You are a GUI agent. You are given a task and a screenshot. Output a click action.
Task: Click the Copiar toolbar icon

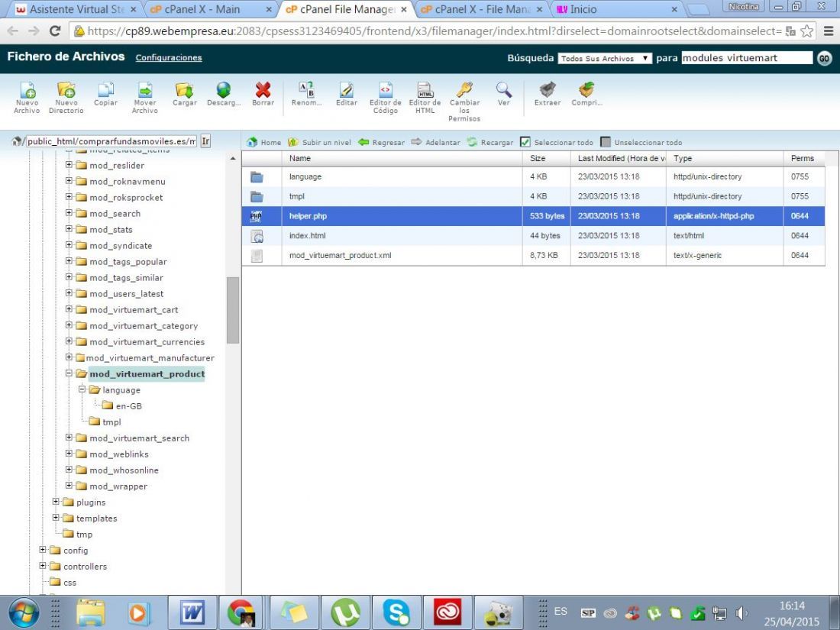[105, 94]
